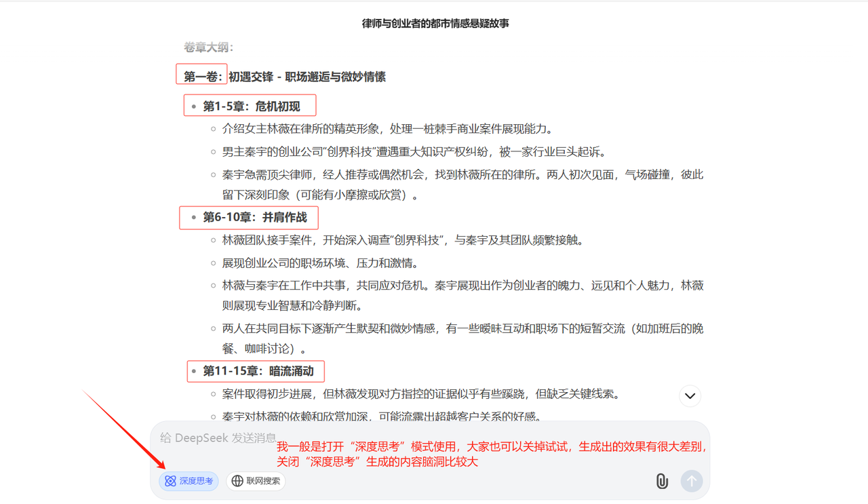868x504 pixels.
Task: Click the 第一卷 初遇交锋 heading
Action: point(285,77)
